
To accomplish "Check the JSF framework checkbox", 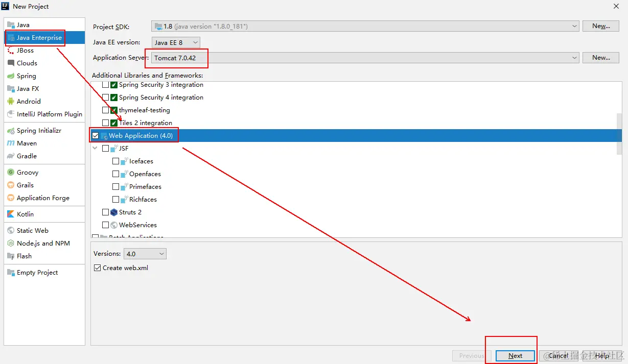I will pyautogui.click(x=106, y=149).
